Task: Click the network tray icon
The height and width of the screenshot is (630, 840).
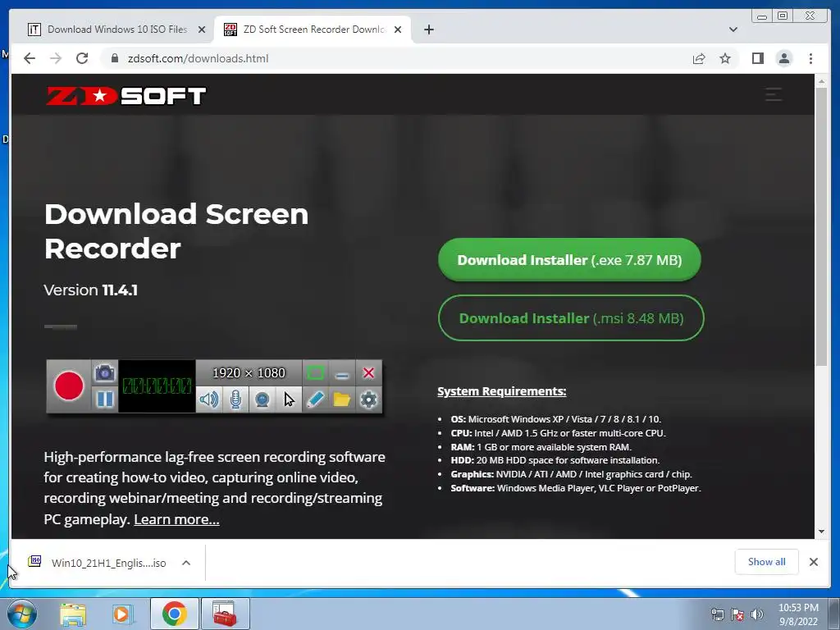Action: pos(717,614)
